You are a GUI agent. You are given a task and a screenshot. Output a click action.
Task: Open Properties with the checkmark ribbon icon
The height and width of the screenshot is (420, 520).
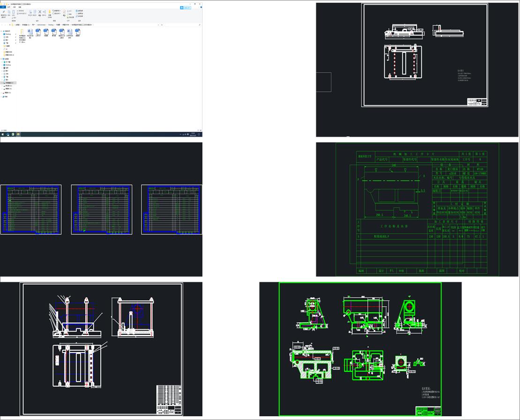tap(64, 12)
